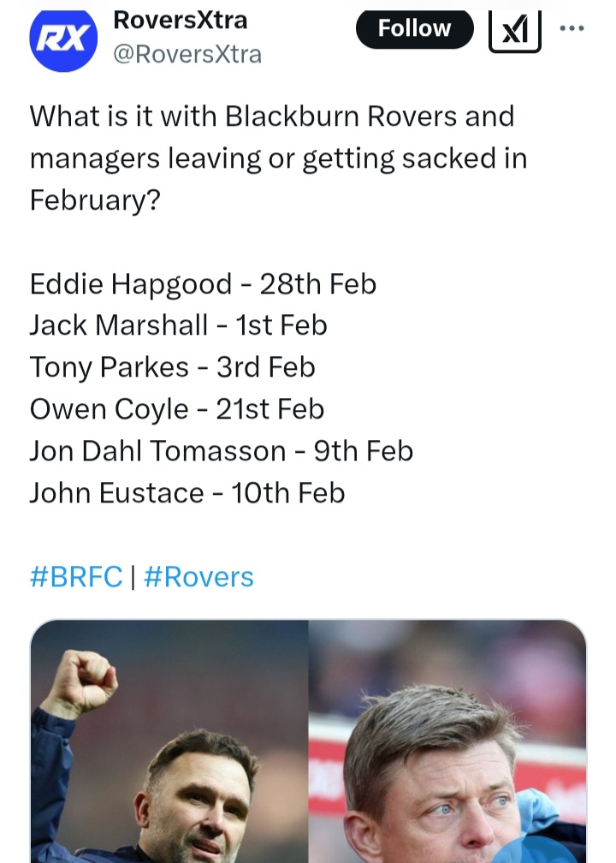Click the "Jack Marshall - 1st Feb" line

click(178, 325)
